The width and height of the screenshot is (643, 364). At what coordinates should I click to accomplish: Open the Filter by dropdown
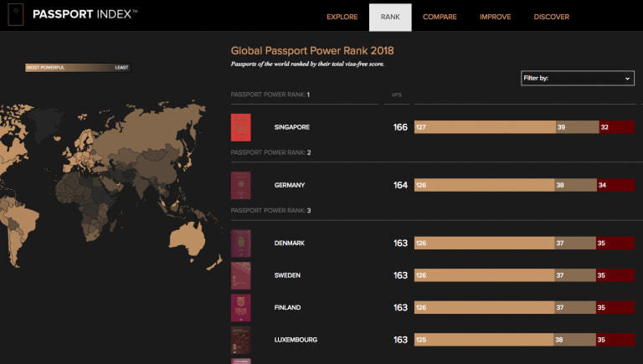(578, 78)
